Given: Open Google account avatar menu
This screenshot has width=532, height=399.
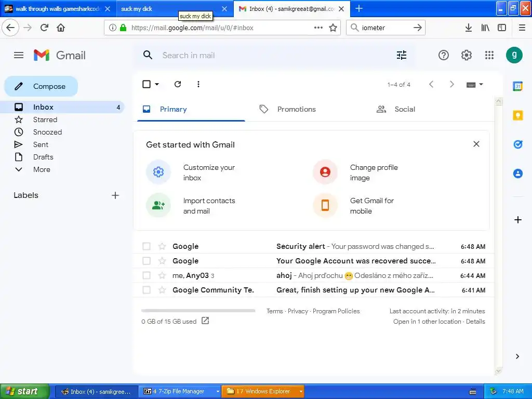Looking at the screenshot, I should tap(514, 55).
